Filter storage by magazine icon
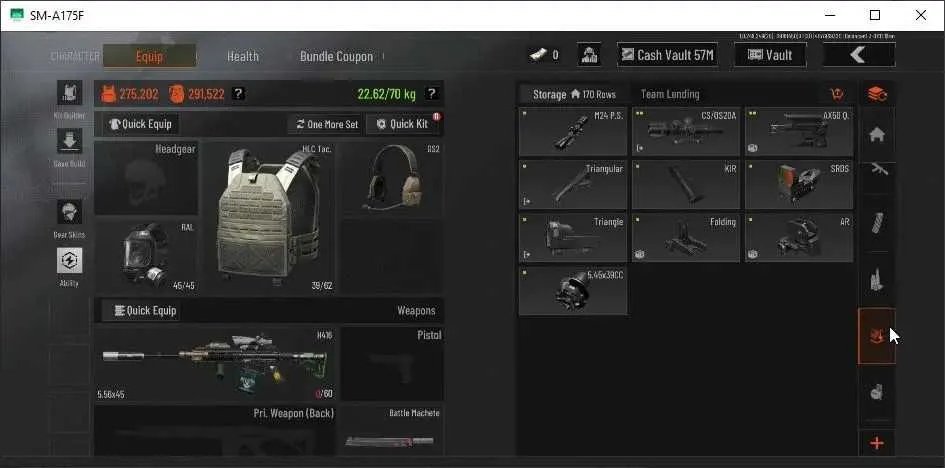Viewport: 945px width, 468px height. click(877, 223)
